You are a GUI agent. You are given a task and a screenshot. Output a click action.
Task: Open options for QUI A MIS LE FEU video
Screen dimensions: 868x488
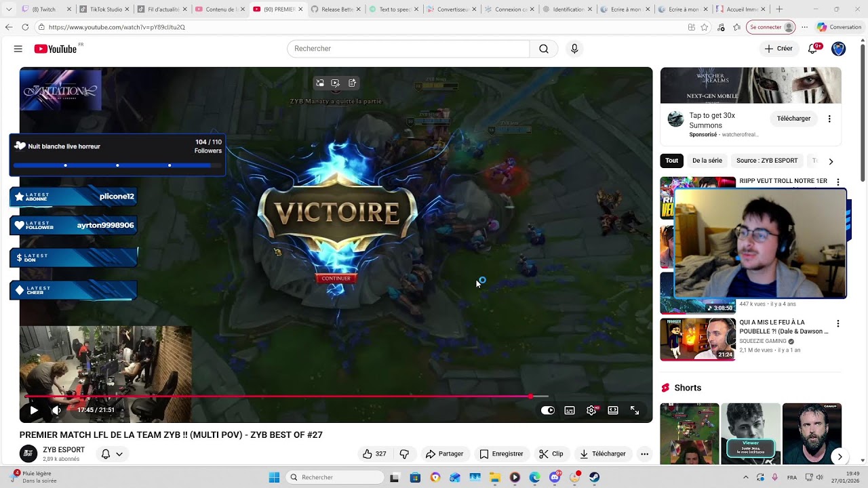(x=838, y=324)
